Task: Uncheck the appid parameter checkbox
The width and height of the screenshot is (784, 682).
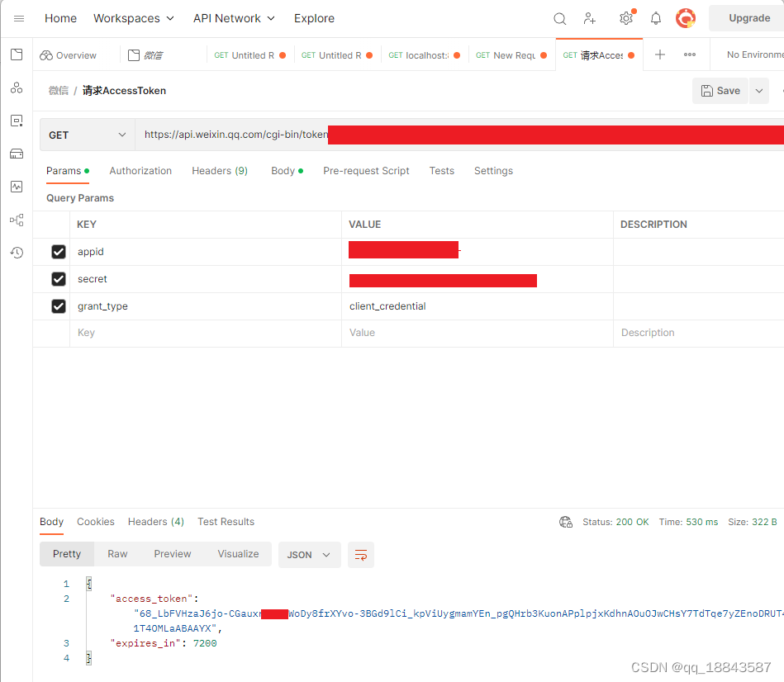Action: 59,252
